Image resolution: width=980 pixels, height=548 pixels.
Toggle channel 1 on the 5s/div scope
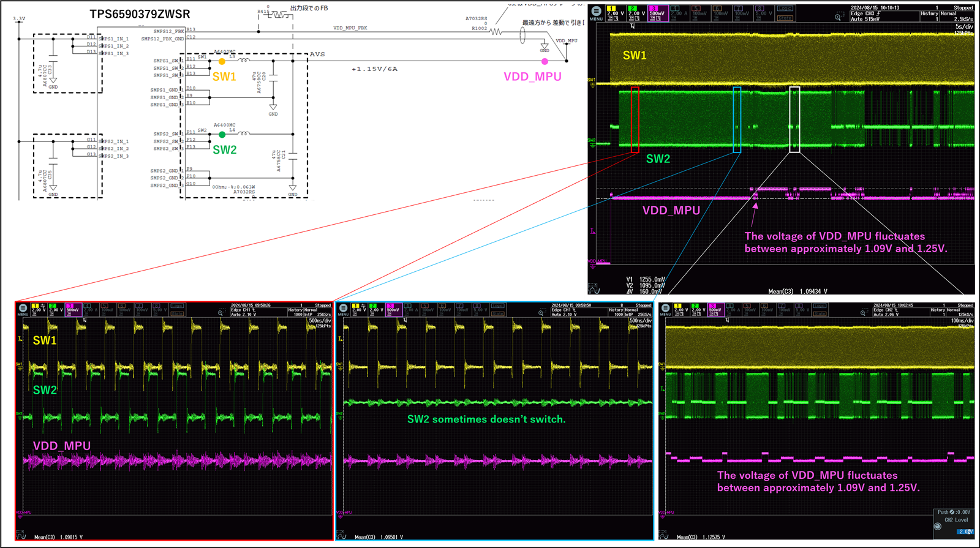pos(616,13)
